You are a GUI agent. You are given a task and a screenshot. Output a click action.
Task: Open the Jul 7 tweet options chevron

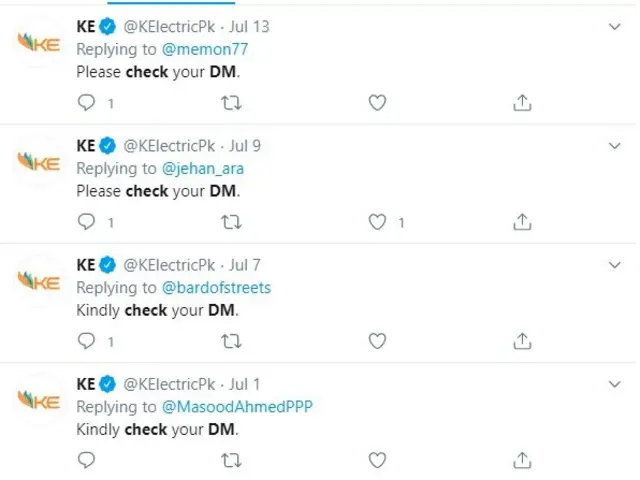click(615, 265)
